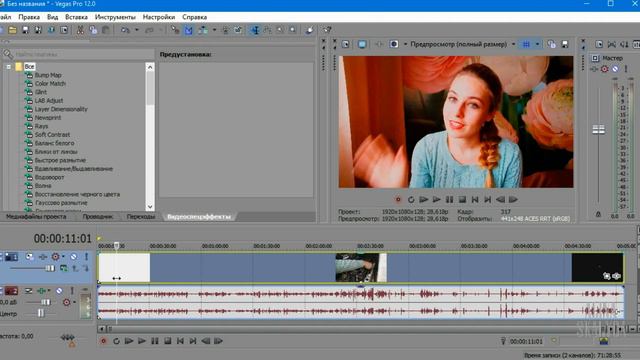The width and height of the screenshot is (640, 360).
Task: Open the Вид menu
Action: (52, 17)
